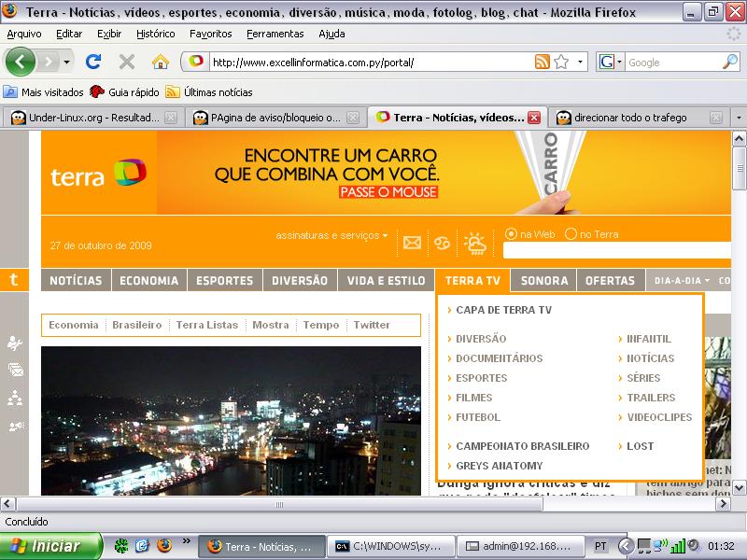Image resolution: width=747 pixels, height=560 pixels.
Task: Click the vertical scrollbar down arrow
Action: click(x=739, y=487)
